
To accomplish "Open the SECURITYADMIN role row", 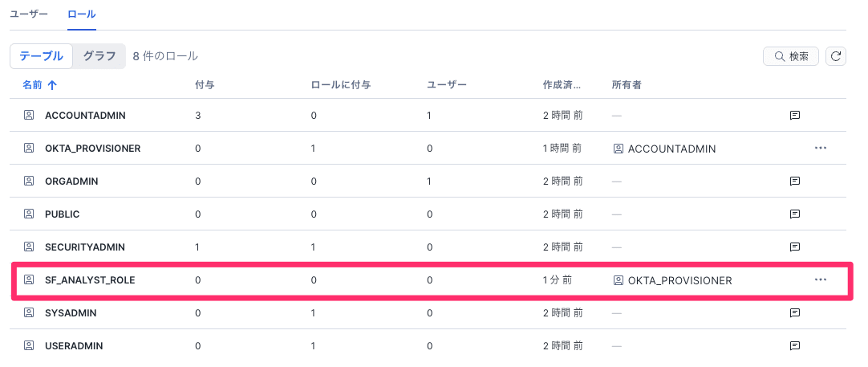I will click(x=85, y=247).
